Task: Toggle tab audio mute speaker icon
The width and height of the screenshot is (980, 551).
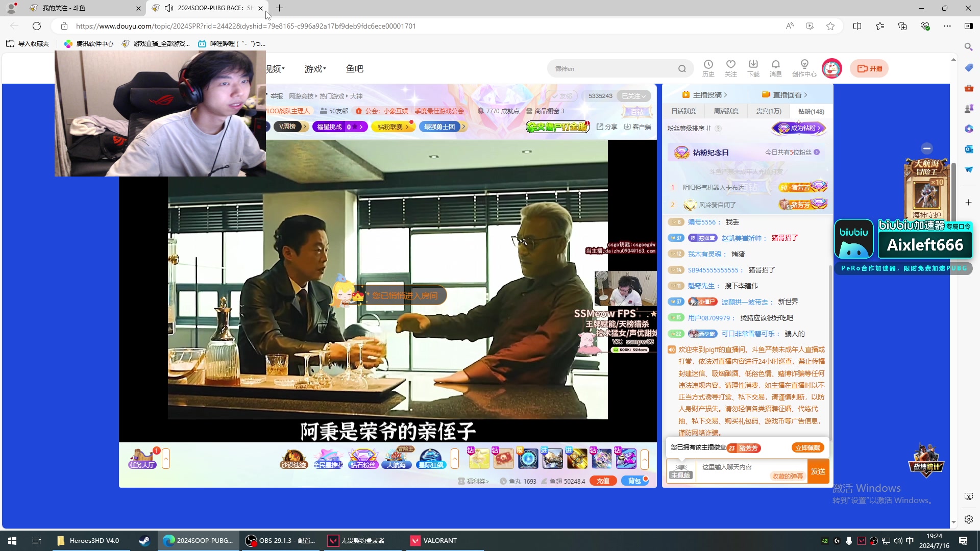Action: pos(169,8)
